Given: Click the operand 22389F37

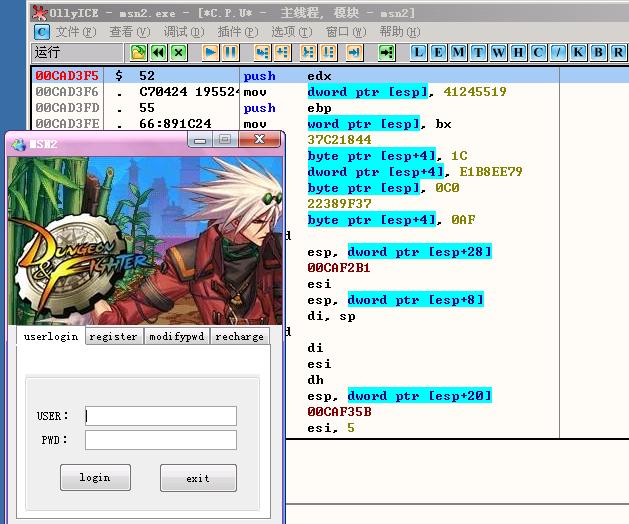Looking at the screenshot, I should pos(339,204).
